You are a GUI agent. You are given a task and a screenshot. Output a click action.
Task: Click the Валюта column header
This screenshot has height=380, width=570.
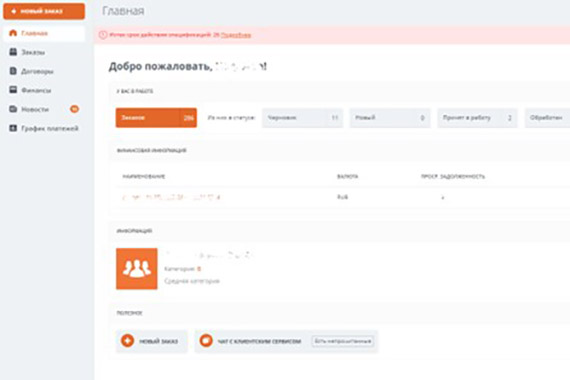click(348, 176)
